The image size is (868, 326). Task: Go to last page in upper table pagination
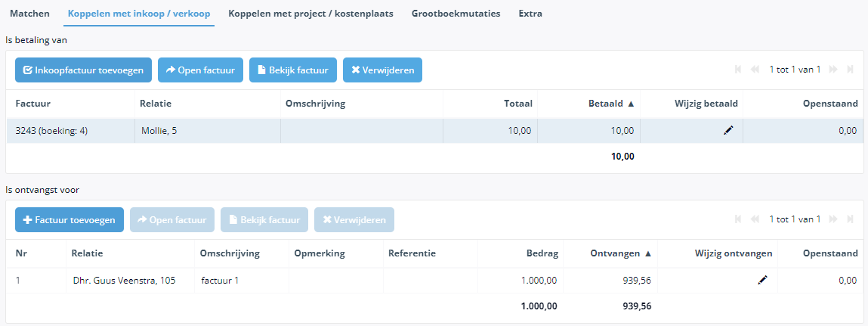pyautogui.click(x=851, y=70)
